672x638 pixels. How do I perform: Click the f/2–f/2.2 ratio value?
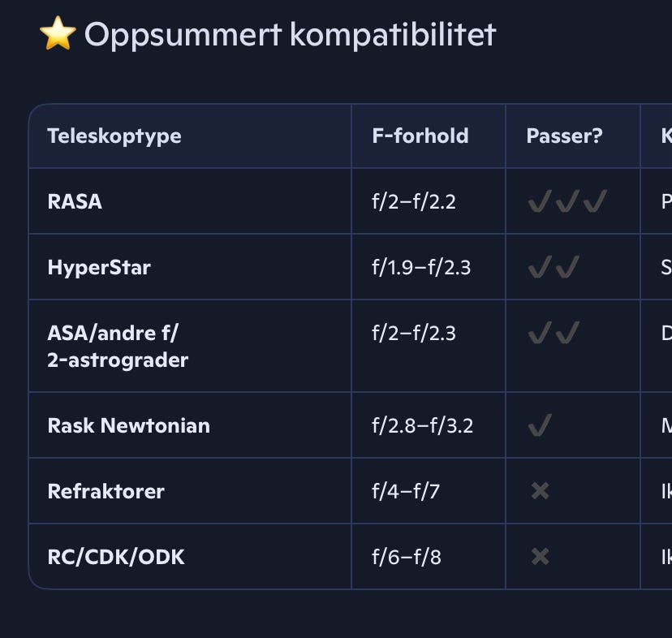(414, 201)
